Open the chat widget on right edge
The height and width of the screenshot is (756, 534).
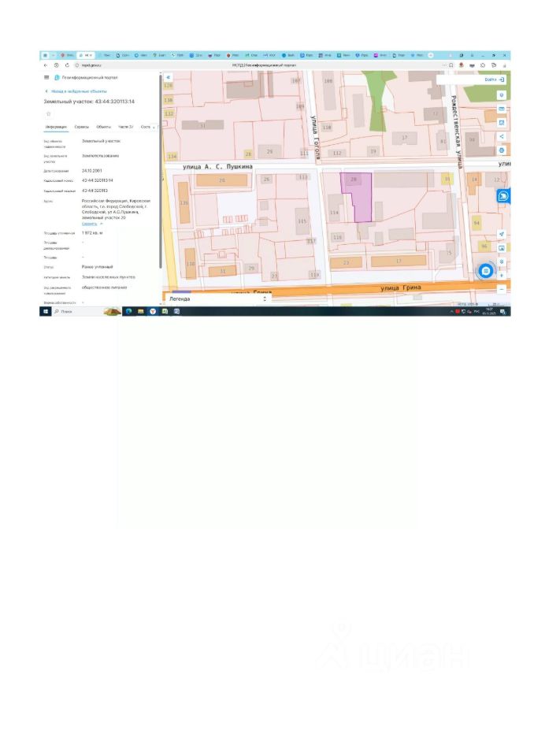(503, 196)
